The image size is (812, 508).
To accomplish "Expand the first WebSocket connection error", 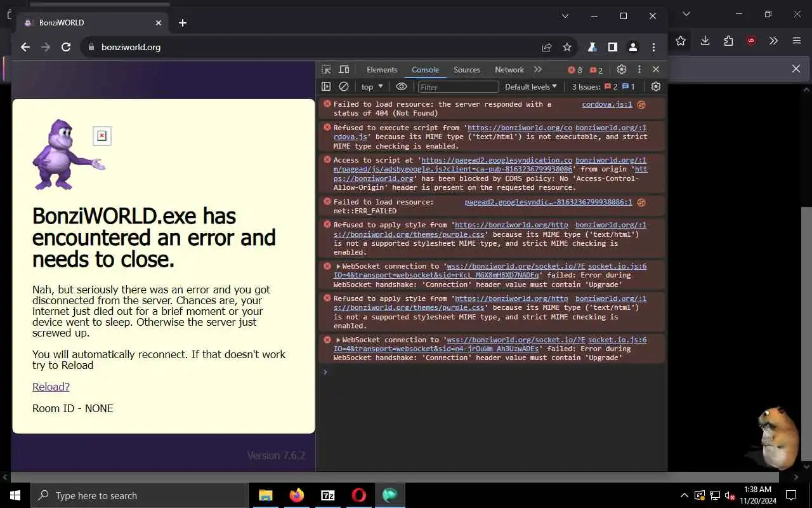I will coord(338,267).
